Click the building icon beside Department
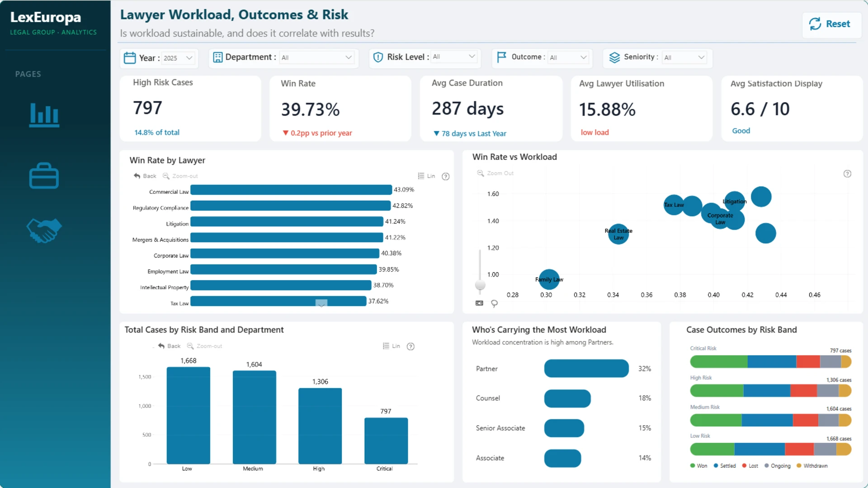Viewport: 868px width, 488px height. (218, 57)
